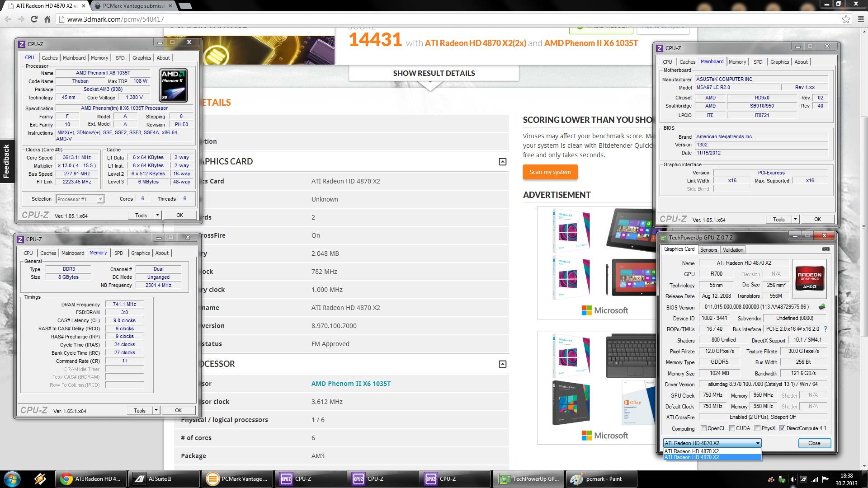Click Tools in the Memory-tab CPU-Z window

click(140, 410)
